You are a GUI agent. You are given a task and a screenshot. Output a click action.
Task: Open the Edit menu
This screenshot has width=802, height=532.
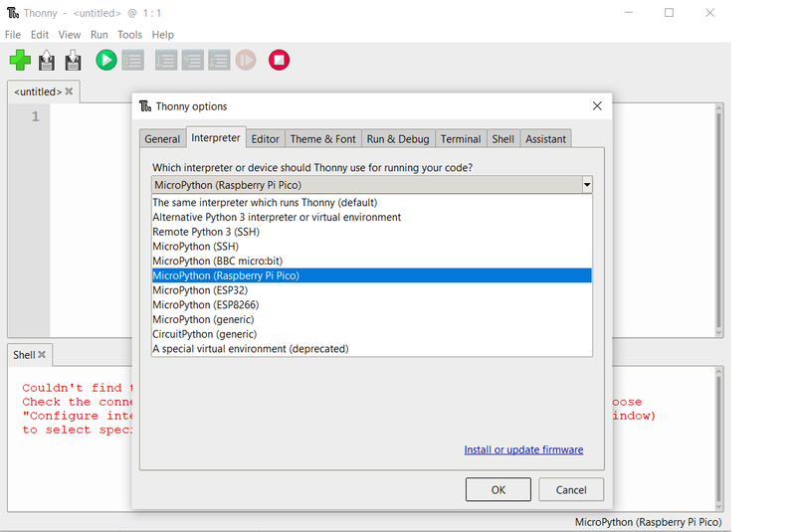point(40,35)
